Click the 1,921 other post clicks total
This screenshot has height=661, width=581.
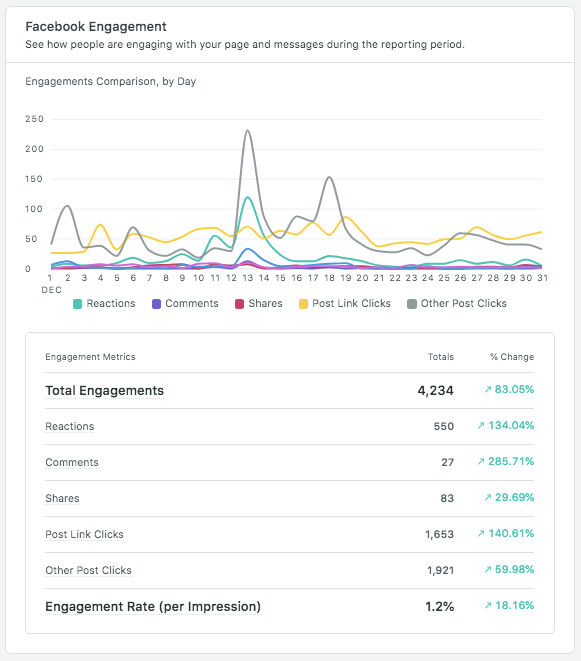point(440,570)
